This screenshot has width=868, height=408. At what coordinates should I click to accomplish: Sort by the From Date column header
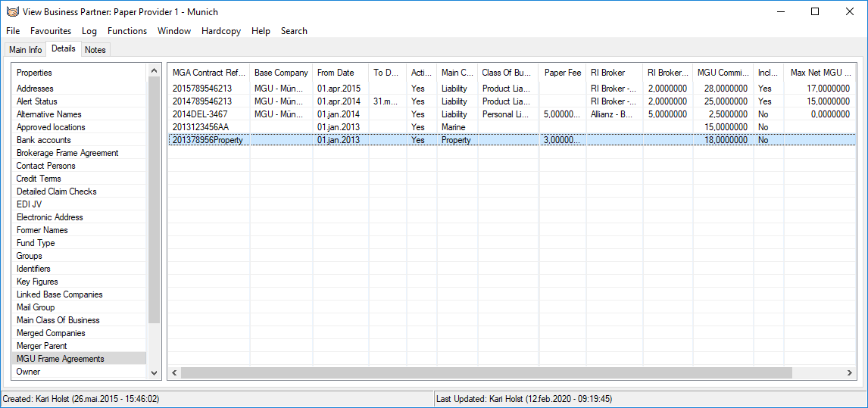(x=336, y=73)
